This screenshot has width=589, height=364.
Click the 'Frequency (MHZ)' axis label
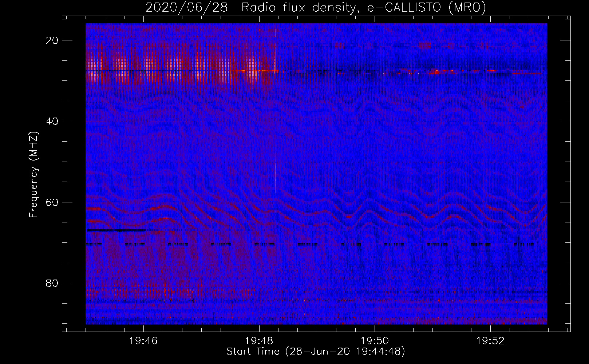click(33, 175)
